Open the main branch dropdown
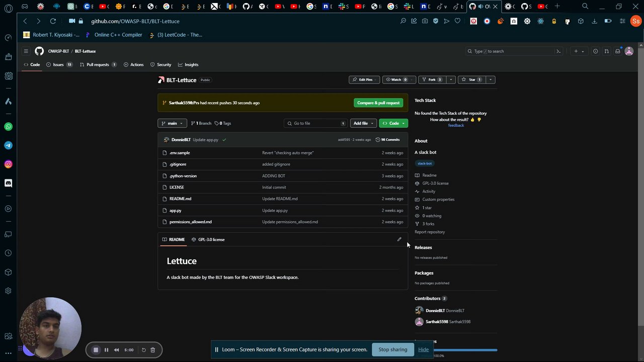This screenshot has width=644, height=362. (172, 123)
